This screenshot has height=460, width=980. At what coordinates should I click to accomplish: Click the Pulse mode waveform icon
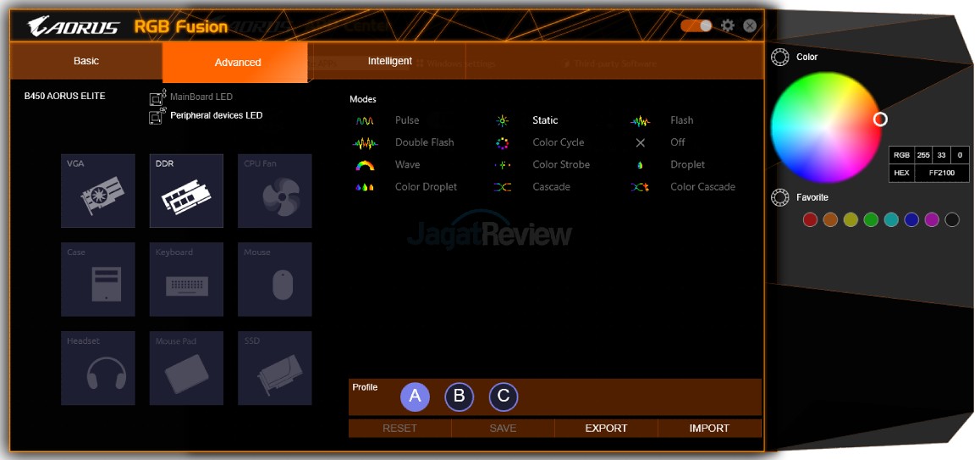[x=365, y=121]
